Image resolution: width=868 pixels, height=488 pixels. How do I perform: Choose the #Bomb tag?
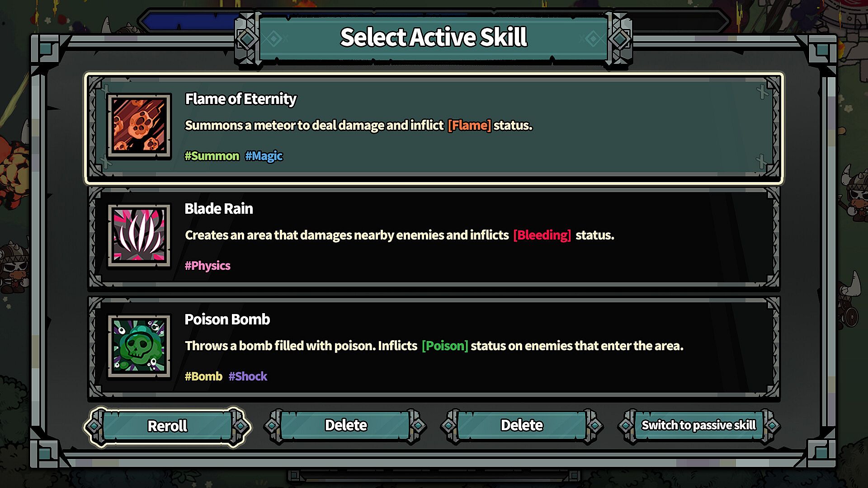(x=203, y=376)
